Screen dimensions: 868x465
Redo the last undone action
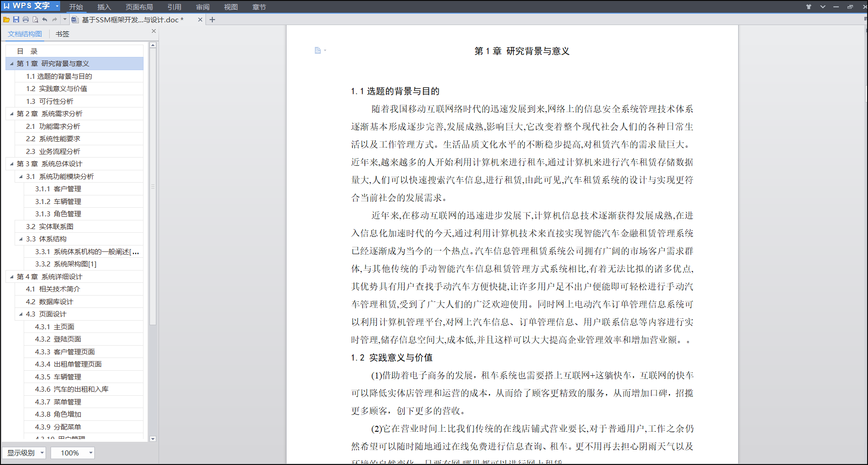(x=55, y=20)
